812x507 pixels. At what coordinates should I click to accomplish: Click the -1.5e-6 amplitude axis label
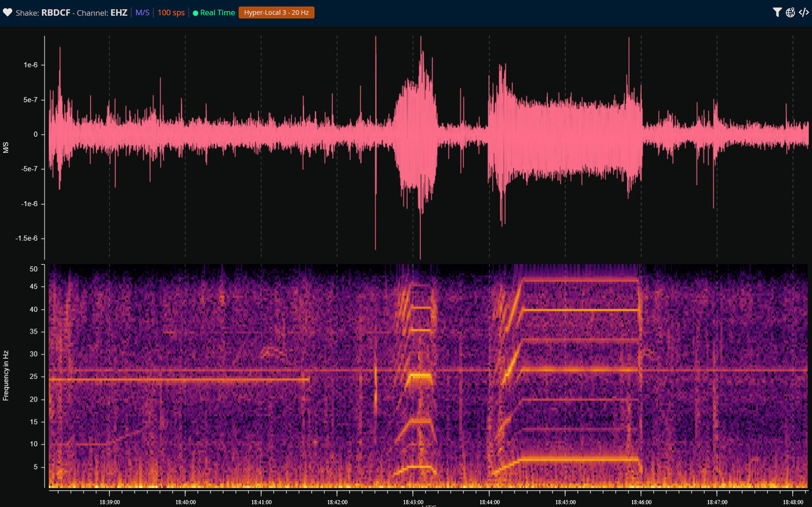[x=27, y=238]
